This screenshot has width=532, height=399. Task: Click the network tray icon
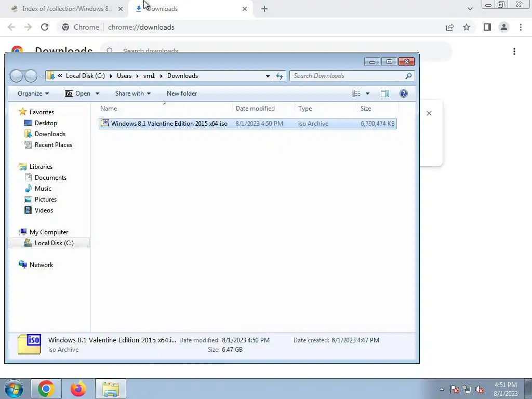467,390
